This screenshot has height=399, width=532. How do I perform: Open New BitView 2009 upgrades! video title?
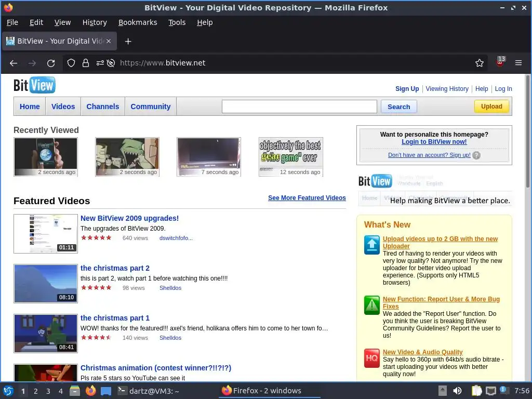129,218
